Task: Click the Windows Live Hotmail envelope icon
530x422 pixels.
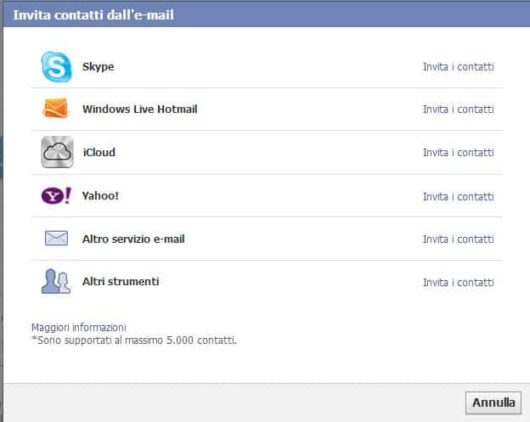Action: coord(55,108)
